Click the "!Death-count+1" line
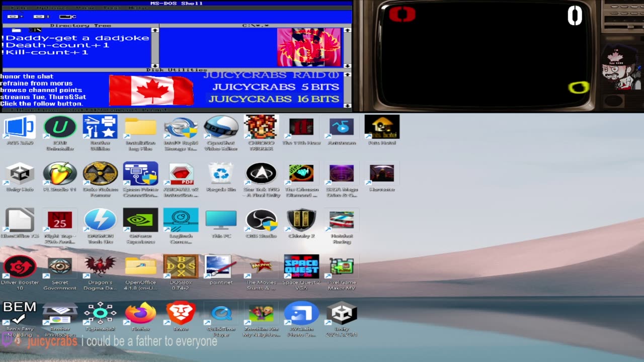The width and height of the screenshot is (644, 362). click(x=55, y=45)
